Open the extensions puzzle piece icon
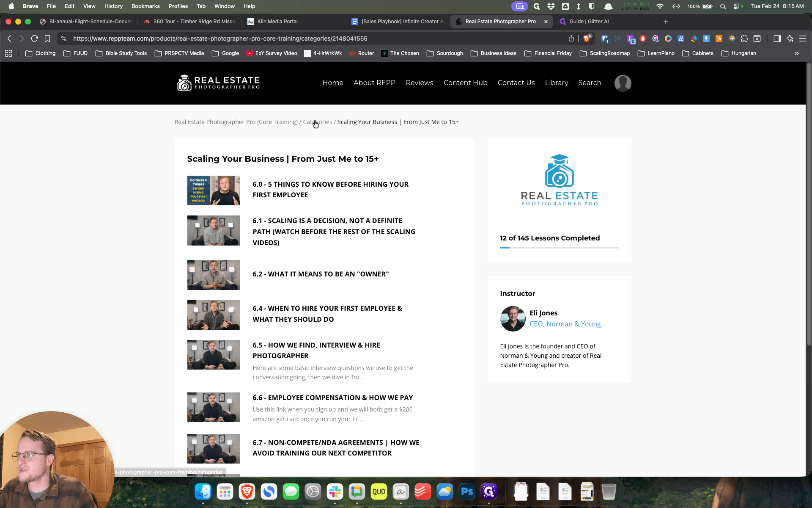The height and width of the screenshot is (508, 812). point(744,39)
